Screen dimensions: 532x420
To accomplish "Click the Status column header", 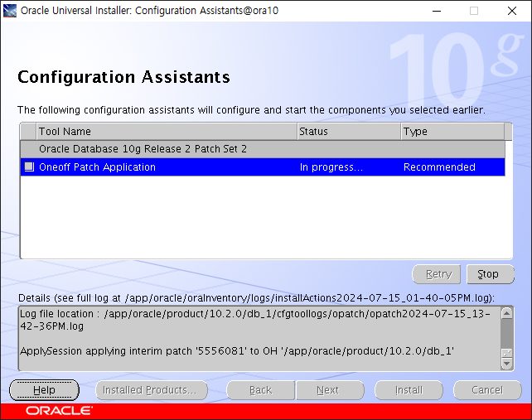I will pyautogui.click(x=349, y=131).
